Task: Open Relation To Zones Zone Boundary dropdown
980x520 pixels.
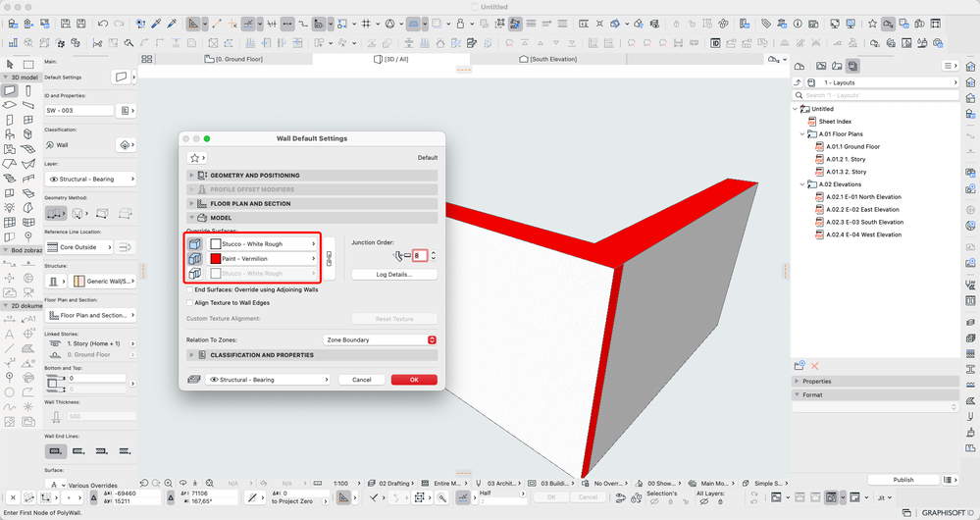Action: point(380,339)
